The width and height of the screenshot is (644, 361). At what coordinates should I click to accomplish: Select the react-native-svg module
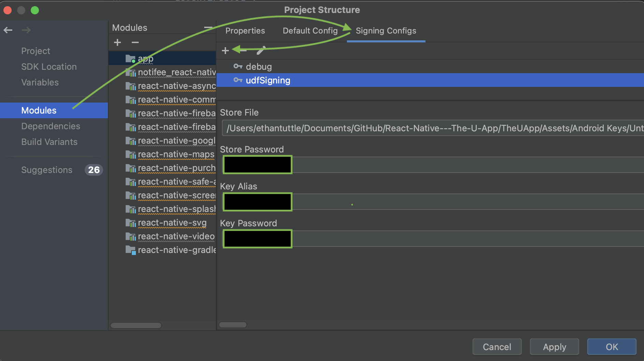tap(172, 223)
